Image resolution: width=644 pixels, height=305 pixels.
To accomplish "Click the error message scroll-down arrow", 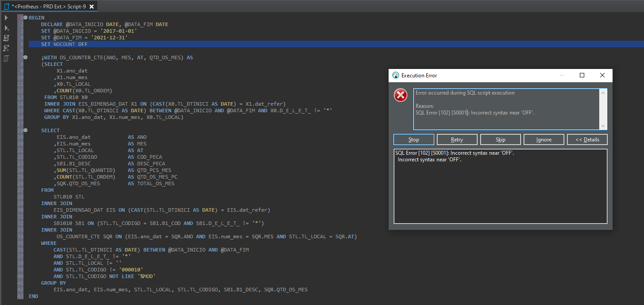I will (603, 126).
